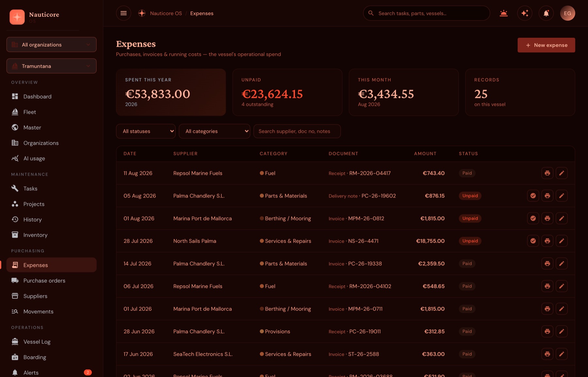Screen dimensions: 588x377
Task: Print invoice PC-26-19338
Action: (x=547, y=263)
